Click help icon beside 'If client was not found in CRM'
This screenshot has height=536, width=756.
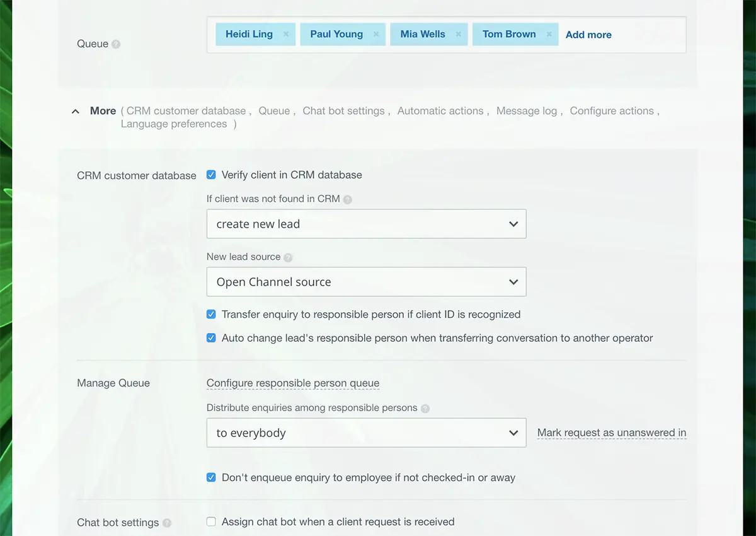click(x=348, y=199)
